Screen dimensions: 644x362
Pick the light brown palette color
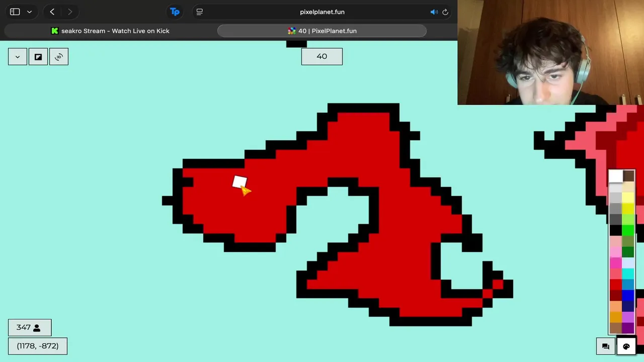point(616,328)
